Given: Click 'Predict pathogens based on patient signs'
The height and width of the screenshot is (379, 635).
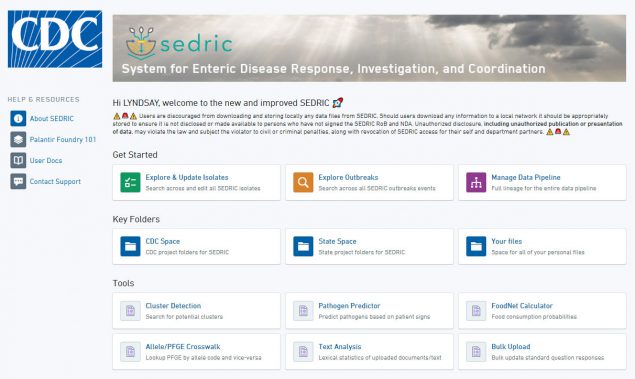Looking at the screenshot, I should click(374, 317).
